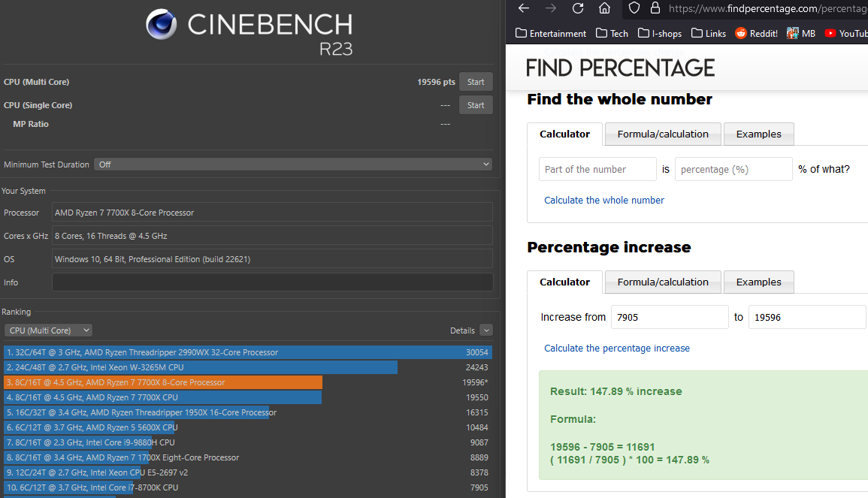The height and width of the screenshot is (498, 868).
Task: Click the percentage (%) input field
Action: tap(734, 169)
